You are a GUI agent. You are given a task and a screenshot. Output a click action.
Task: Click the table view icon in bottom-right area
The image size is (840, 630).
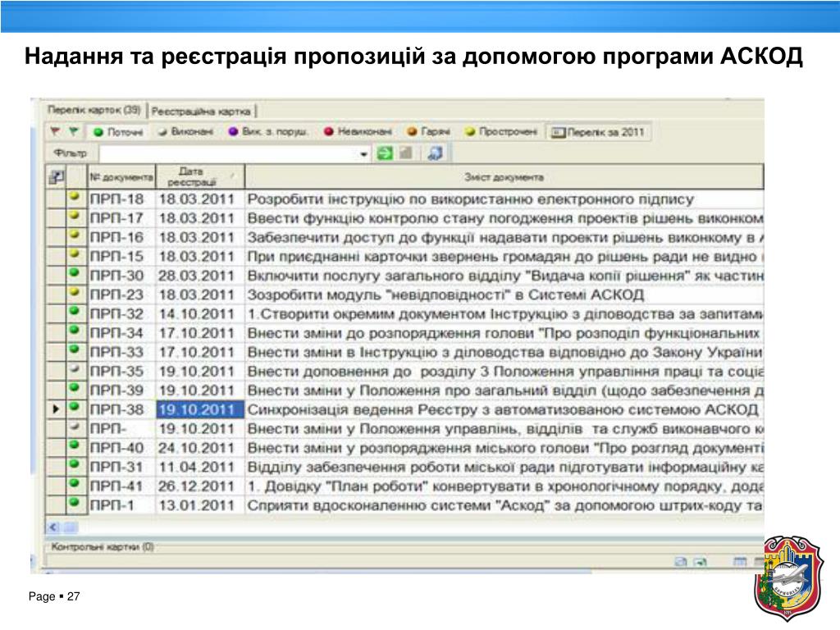click(x=739, y=561)
